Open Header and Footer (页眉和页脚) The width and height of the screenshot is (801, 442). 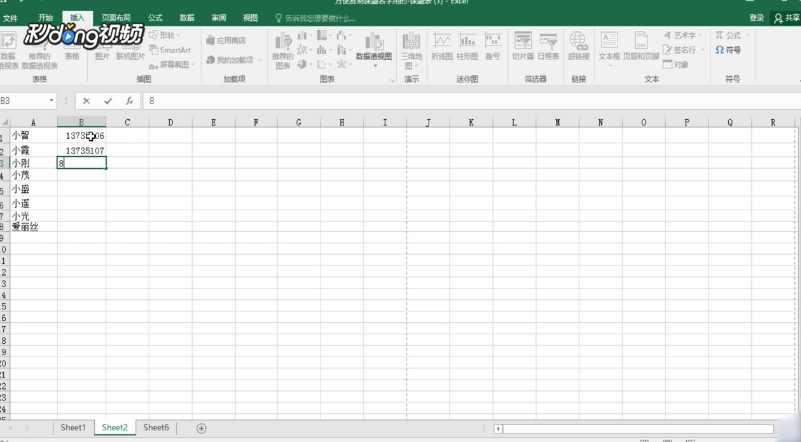coord(641,46)
